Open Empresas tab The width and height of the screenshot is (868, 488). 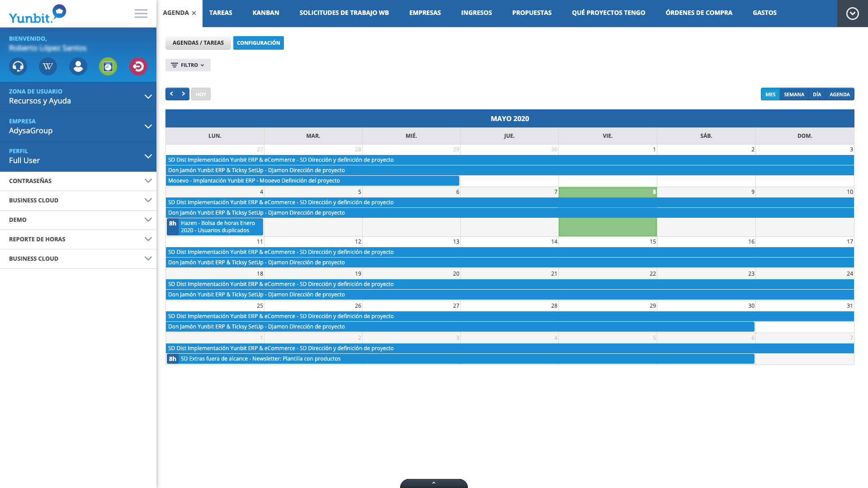coord(425,13)
